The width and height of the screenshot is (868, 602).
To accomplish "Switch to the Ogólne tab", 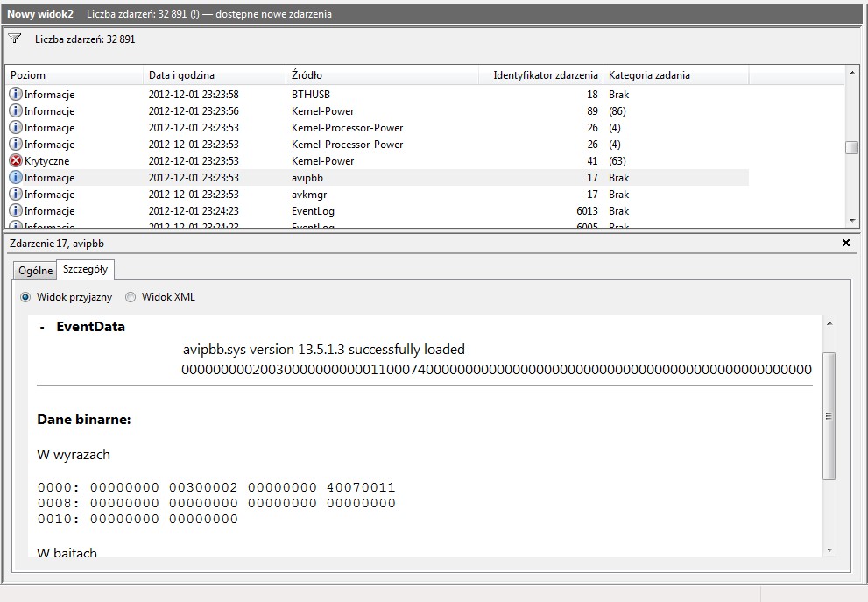I will (35, 270).
